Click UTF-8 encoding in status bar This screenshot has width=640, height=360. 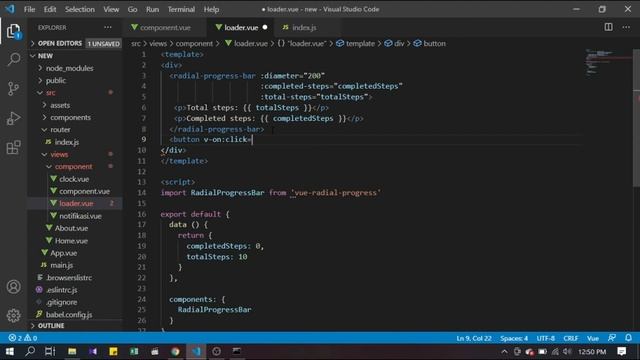545,338
